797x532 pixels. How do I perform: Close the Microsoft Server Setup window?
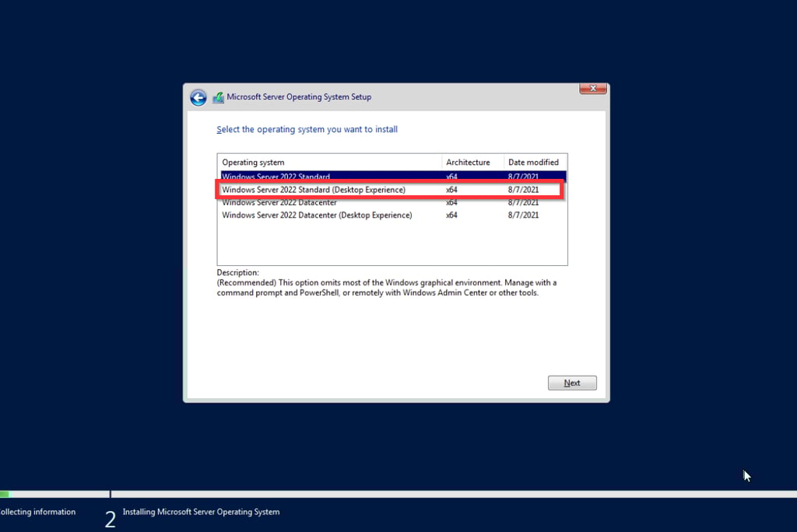pyautogui.click(x=592, y=89)
